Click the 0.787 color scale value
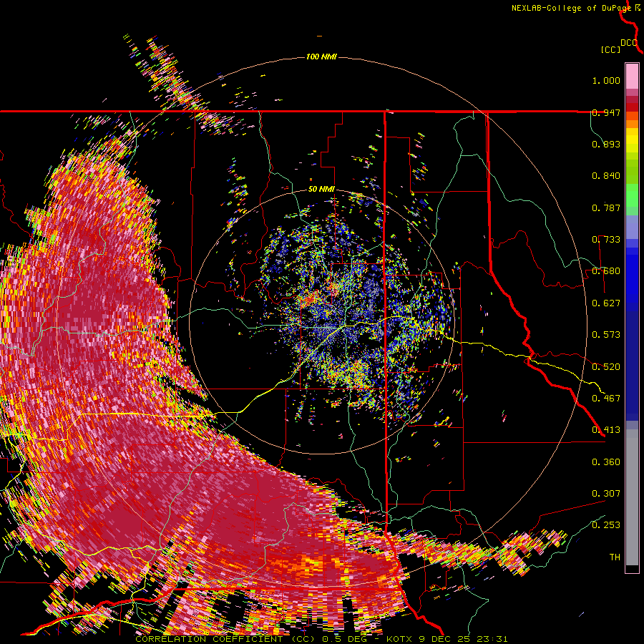Screen dimensions: 644x644 [x=606, y=208]
